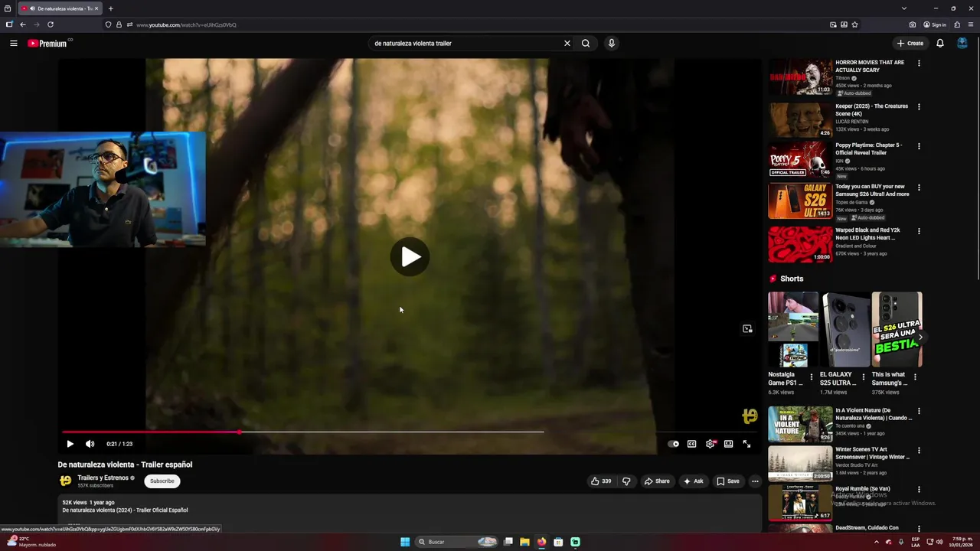The image size is (980, 551).
Task: Subscribe to Trailers y Estrenos
Action: pyautogui.click(x=162, y=481)
